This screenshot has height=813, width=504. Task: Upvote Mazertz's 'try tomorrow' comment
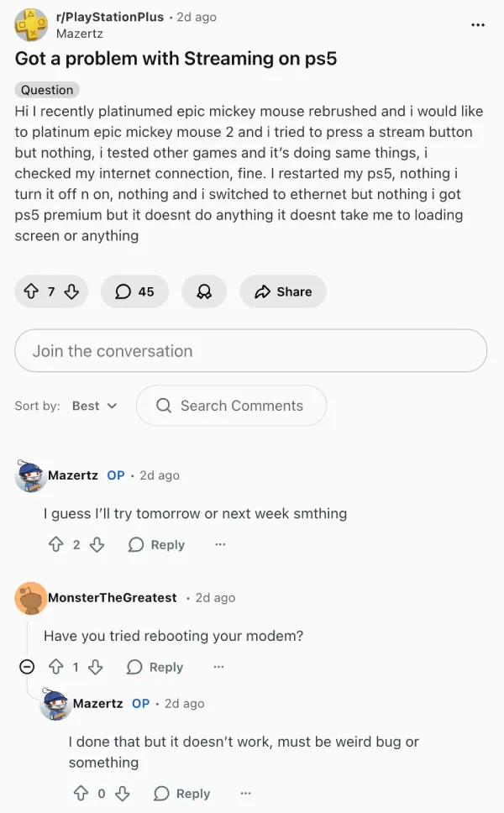click(x=56, y=544)
